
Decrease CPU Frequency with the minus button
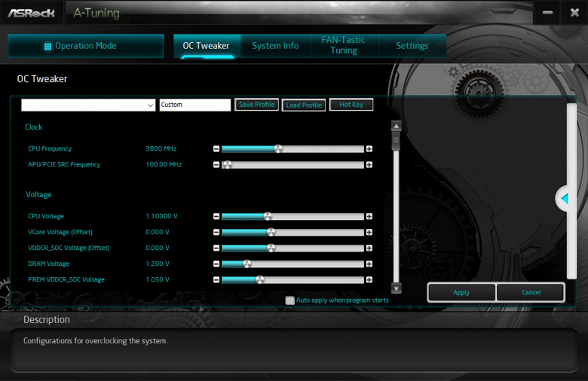[x=216, y=149]
